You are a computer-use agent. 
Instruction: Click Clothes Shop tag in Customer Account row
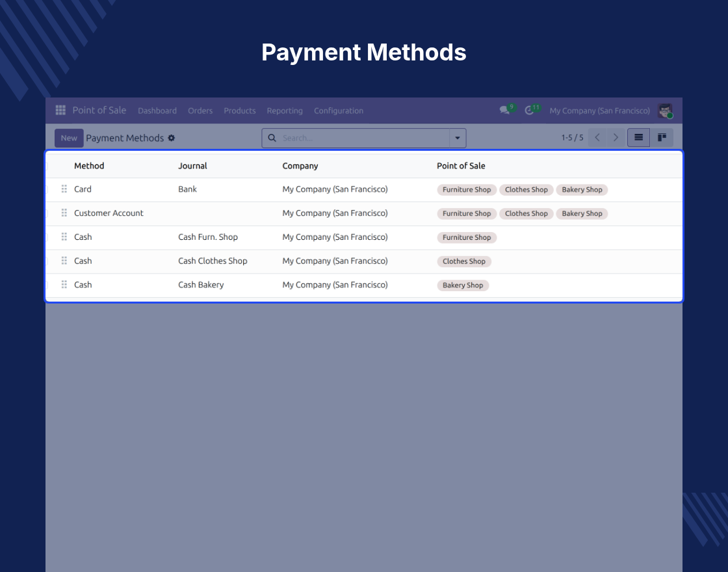526,214
